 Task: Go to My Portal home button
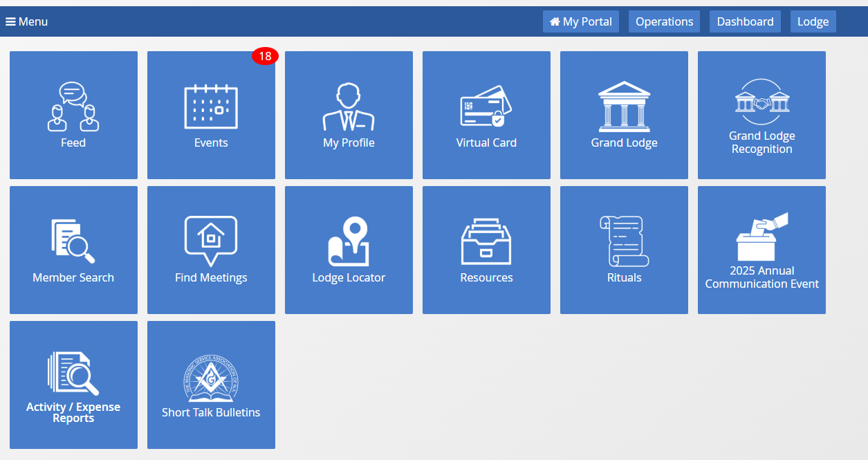[580, 21]
